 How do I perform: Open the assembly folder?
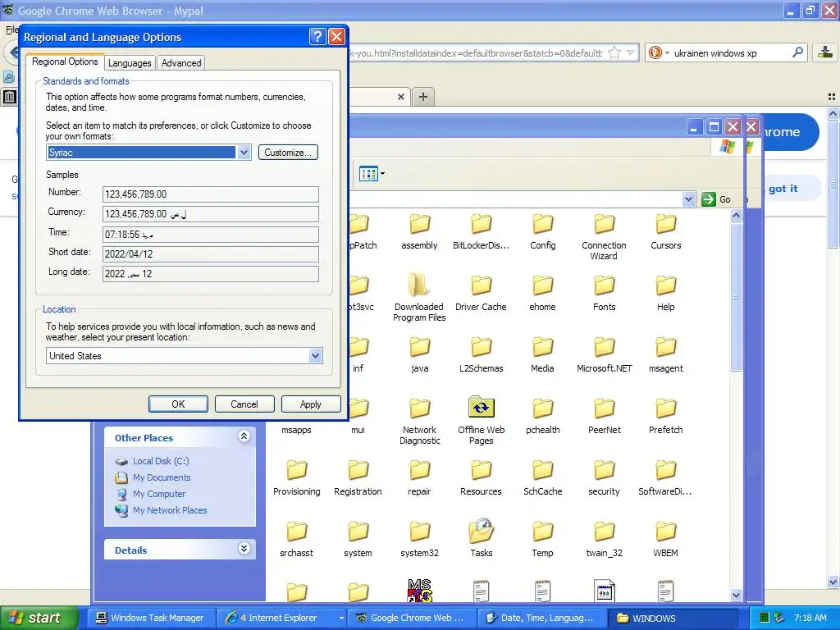(x=419, y=232)
